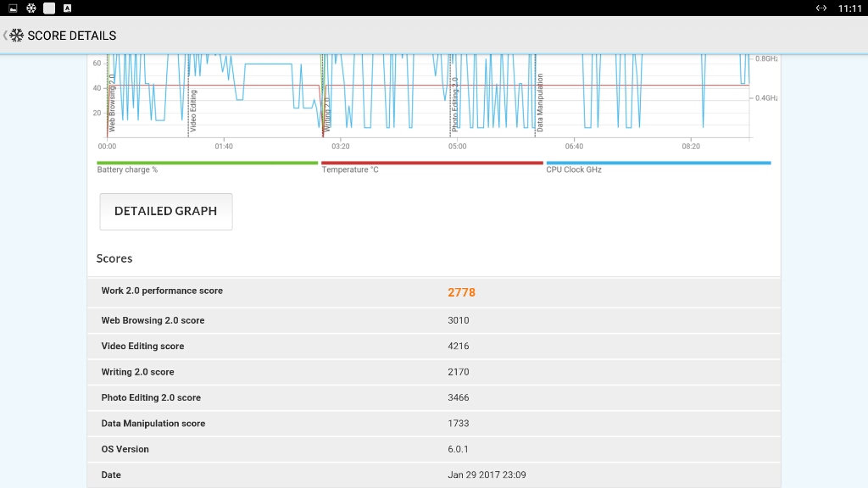Tap the PCMark snowflake icon in header

[17, 36]
